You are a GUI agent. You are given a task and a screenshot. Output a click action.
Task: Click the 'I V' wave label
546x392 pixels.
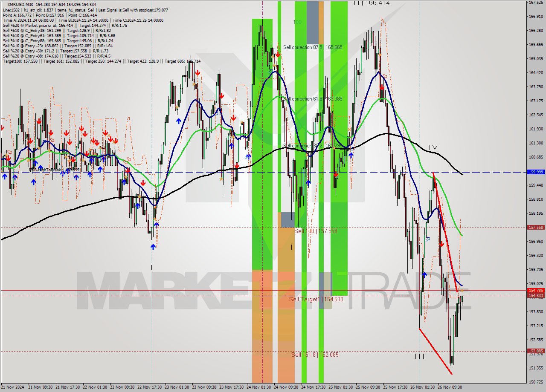click(x=433, y=147)
